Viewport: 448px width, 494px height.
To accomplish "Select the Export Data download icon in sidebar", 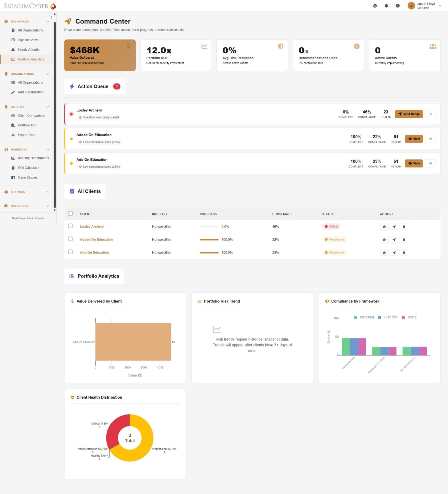I will (x=13, y=135).
